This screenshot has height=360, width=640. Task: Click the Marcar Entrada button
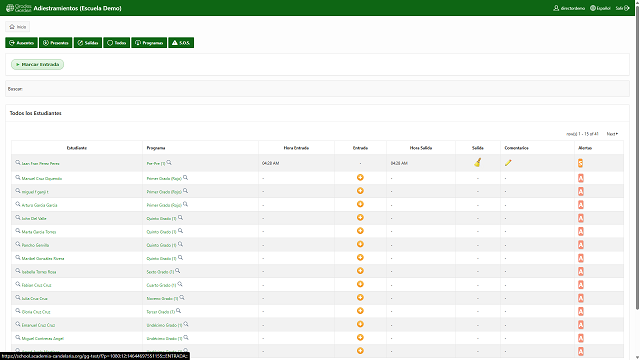pos(38,64)
